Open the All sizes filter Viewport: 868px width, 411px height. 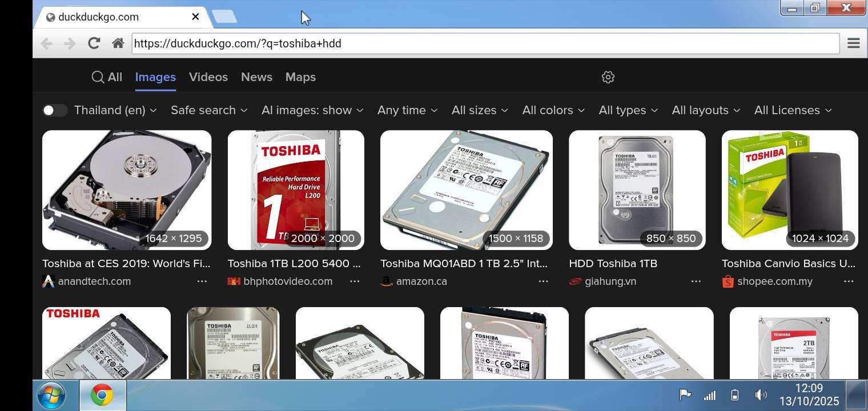(480, 110)
